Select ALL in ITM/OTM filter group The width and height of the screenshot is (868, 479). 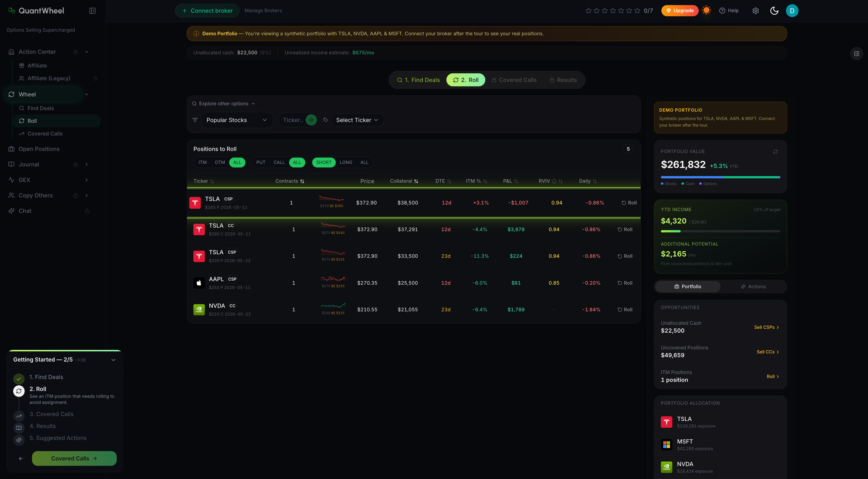coord(237,162)
